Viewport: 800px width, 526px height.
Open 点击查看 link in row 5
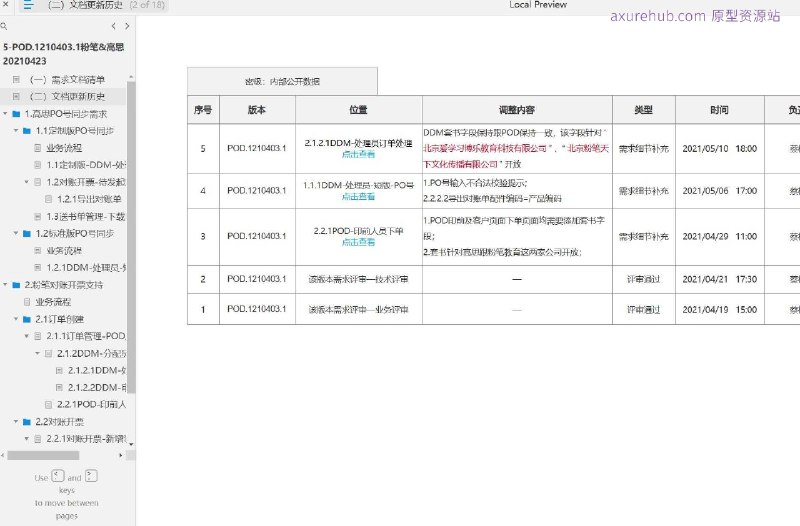[358, 154]
